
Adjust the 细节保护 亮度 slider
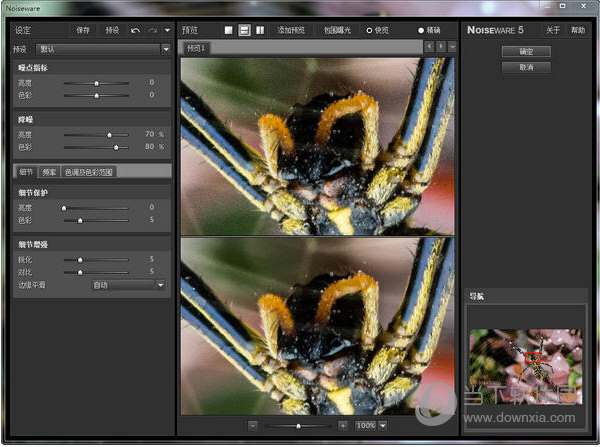pyautogui.click(x=96, y=208)
